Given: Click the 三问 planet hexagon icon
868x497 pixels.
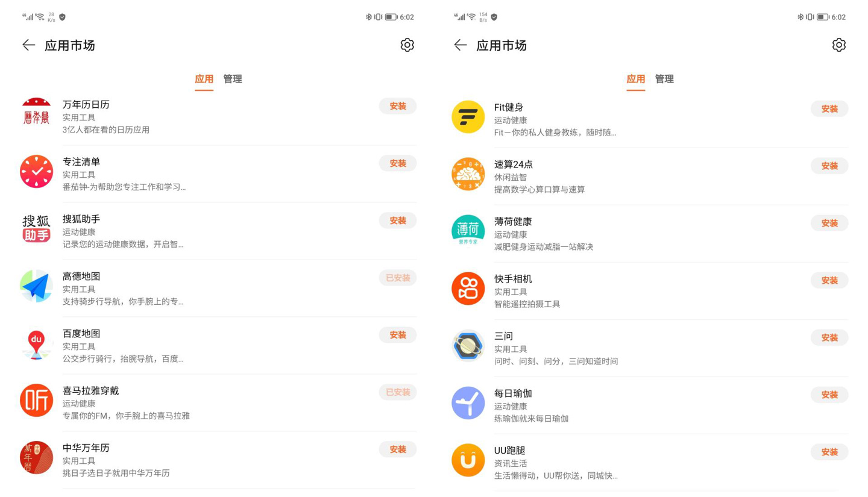Looking at the screenshot, I should 468,346.
